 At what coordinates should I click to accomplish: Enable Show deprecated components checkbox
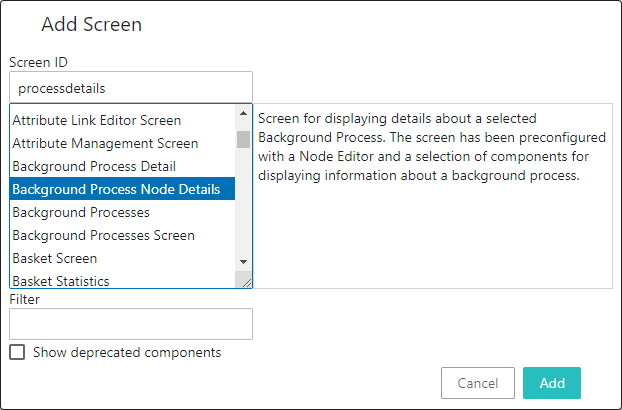tap(17, 352)
